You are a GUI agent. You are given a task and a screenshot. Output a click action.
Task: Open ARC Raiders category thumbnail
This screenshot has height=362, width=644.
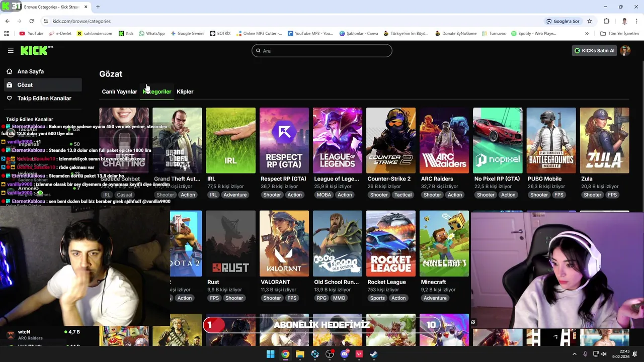[x=444, y=140]
